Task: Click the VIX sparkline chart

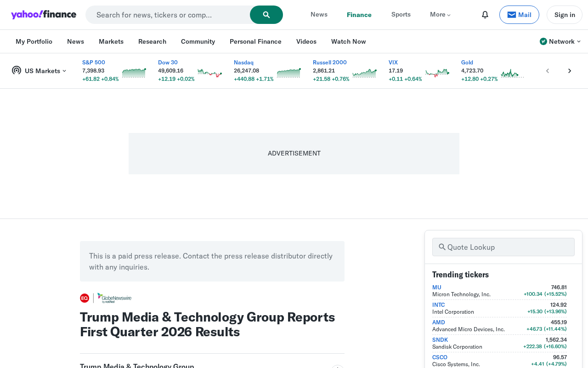Action: [437, 73]
